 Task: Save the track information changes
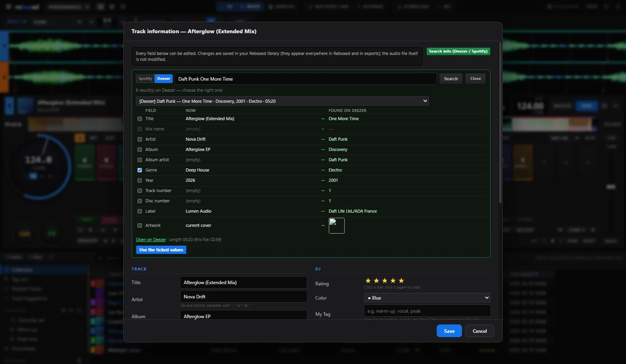pyautogui.click(x=449, y=331)
